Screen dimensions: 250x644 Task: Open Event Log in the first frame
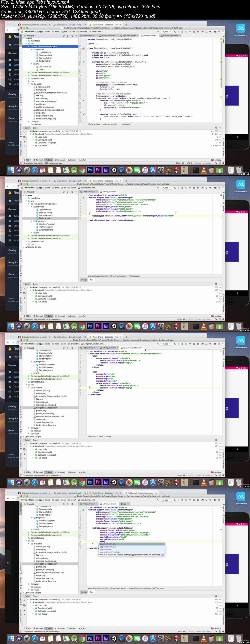pyautogui.click(x=216, y=160)
